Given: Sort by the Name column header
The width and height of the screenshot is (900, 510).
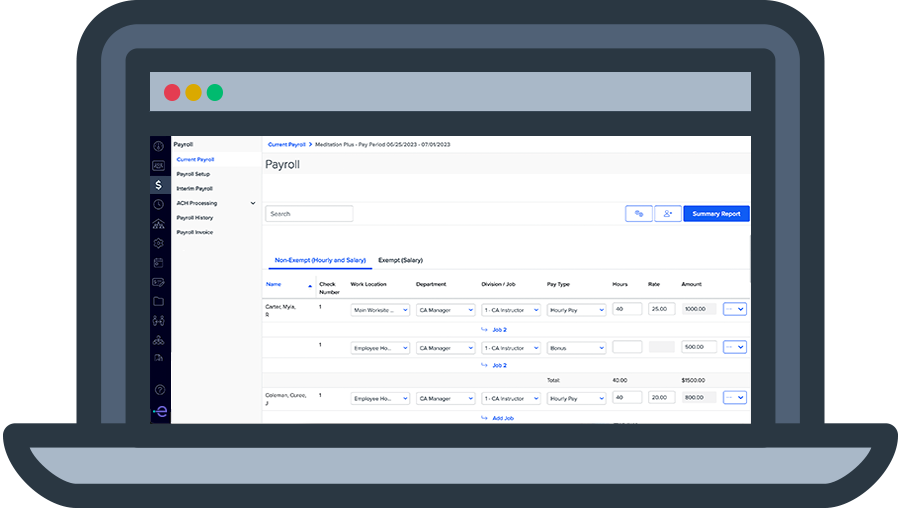Looking at the screenshot, I should [273, 284].
